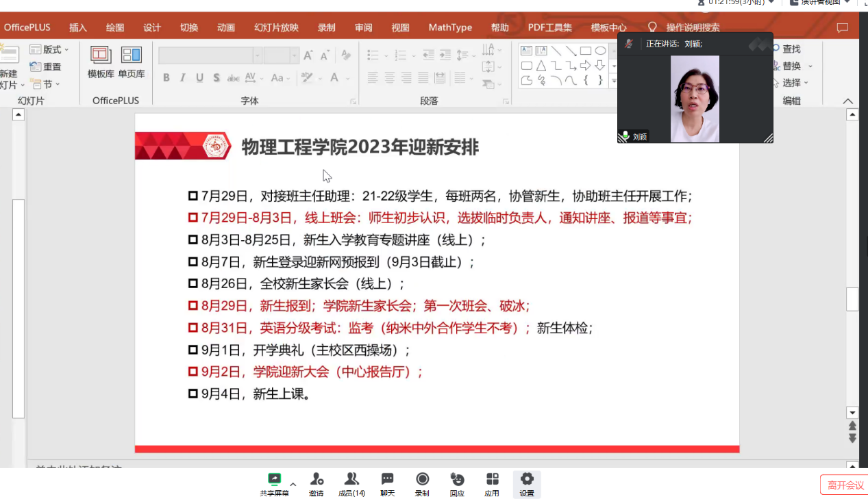
Task: Toggle underline formatting
Action: [199, 78]
